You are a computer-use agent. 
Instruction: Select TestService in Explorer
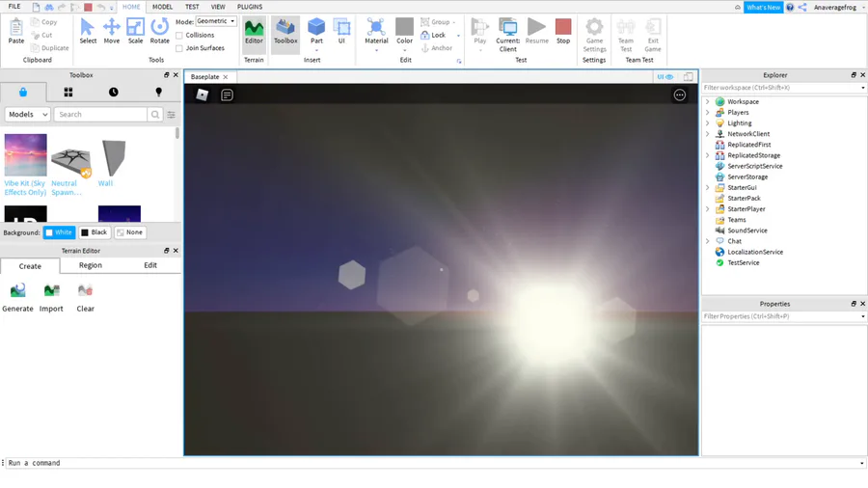(x=743, y=263)
